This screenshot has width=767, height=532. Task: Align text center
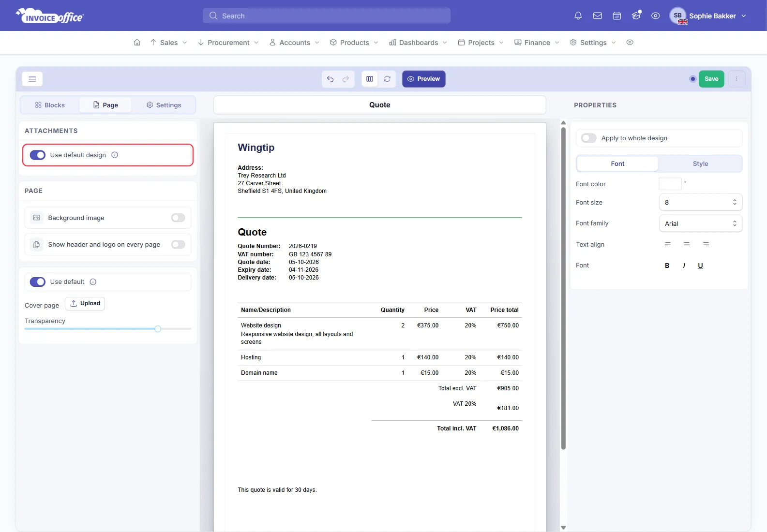click(687, 245)
